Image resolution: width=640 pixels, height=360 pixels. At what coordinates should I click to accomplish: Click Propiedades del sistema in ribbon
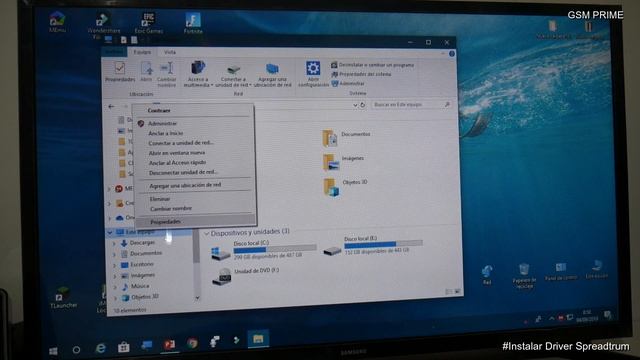[x=361, y=74]
